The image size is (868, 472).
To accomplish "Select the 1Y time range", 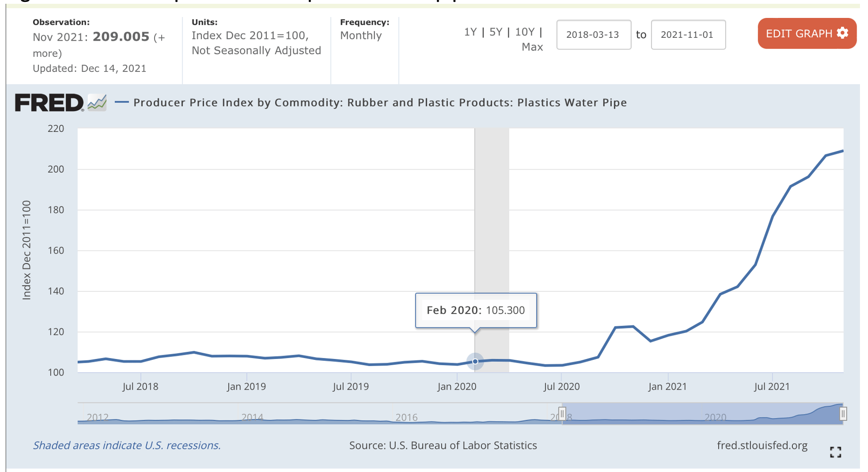I will coord(471,32).
